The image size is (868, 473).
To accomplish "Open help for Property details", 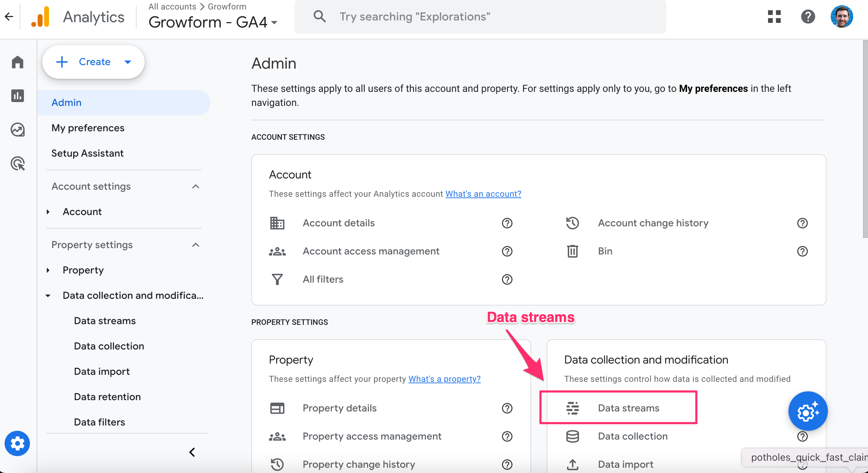I will (x=507, y=408).
